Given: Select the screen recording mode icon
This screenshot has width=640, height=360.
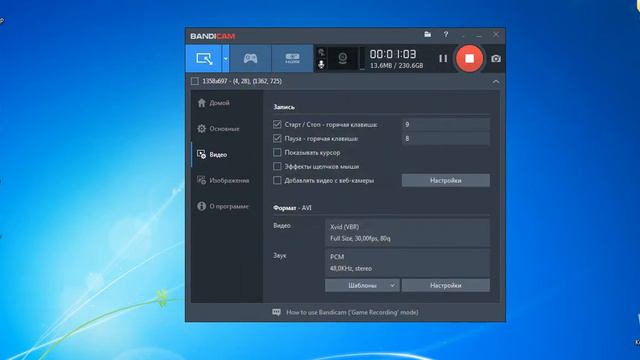Looking at the screenshot, I should pyautogui.click(x=204, y=58).
